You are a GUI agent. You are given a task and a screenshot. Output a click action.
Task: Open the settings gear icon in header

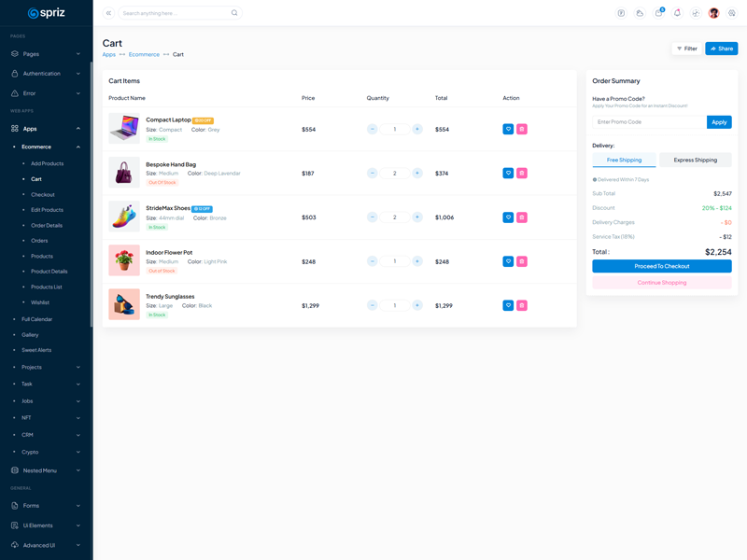(732, 13)
